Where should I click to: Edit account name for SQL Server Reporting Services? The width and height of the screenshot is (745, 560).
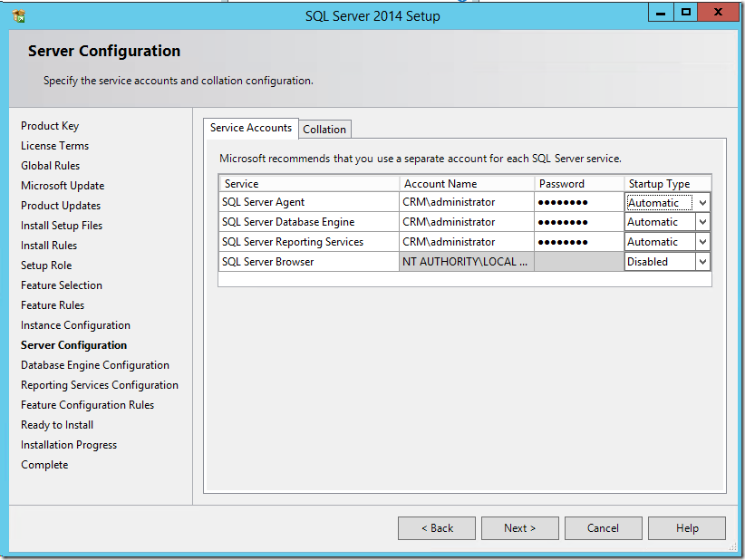467,242
